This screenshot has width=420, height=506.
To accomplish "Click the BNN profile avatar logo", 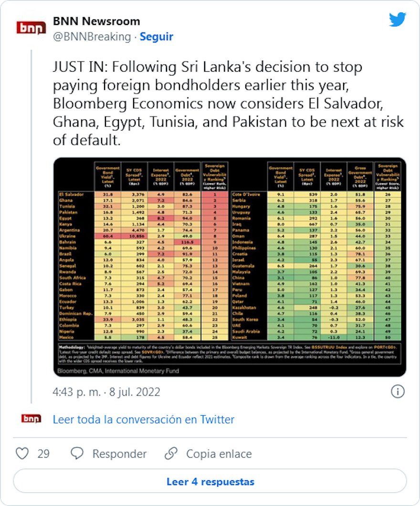I will (x=31, y=28).
